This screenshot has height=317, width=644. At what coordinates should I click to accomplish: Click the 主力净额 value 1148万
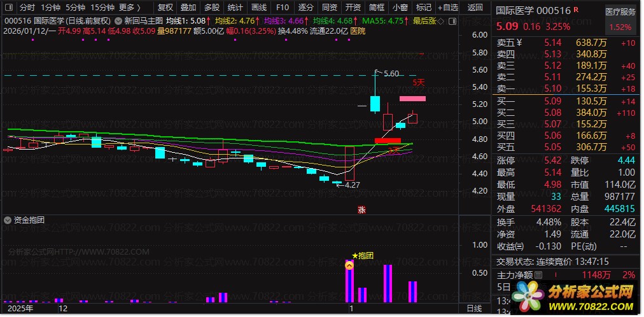click(x=596, y=275)
